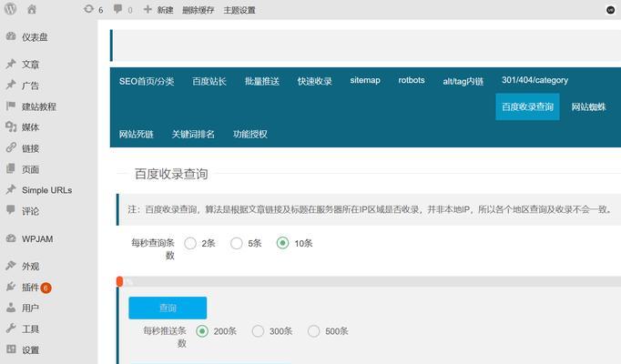
Task: Click the 链接 chain icon
Action: click(x=11, y=147)
